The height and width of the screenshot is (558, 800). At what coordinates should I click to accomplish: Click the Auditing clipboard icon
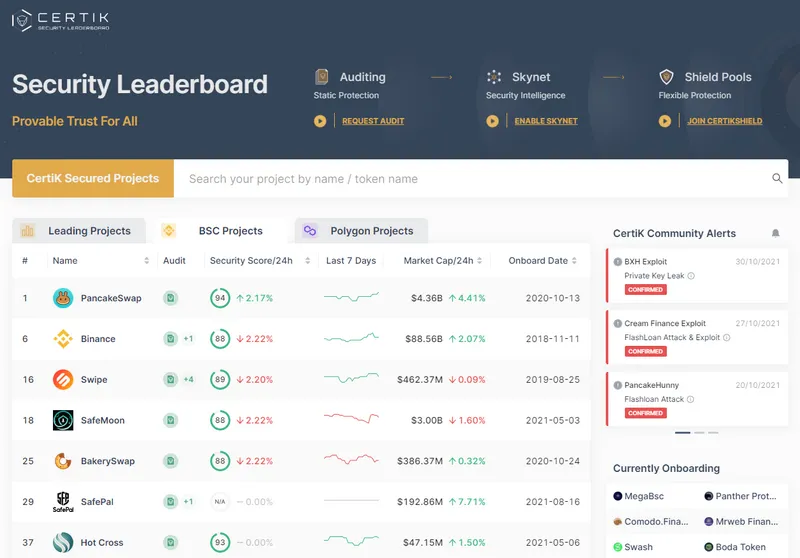tap(321, 77)
